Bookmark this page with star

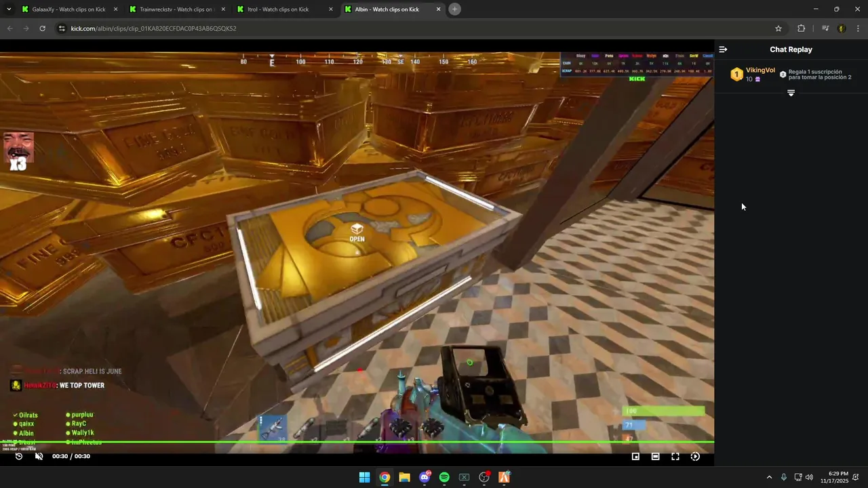778,28
